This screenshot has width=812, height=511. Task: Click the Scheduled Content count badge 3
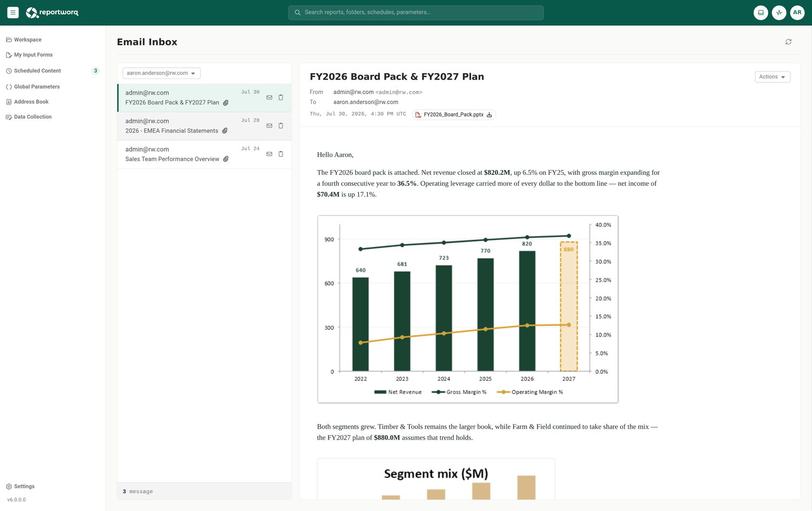(x=95, y=70)
